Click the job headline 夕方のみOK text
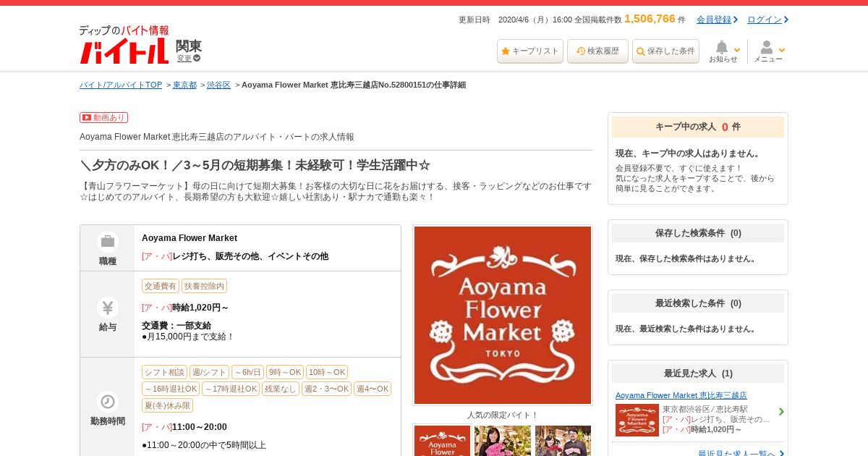 click(x=255, y=165)
